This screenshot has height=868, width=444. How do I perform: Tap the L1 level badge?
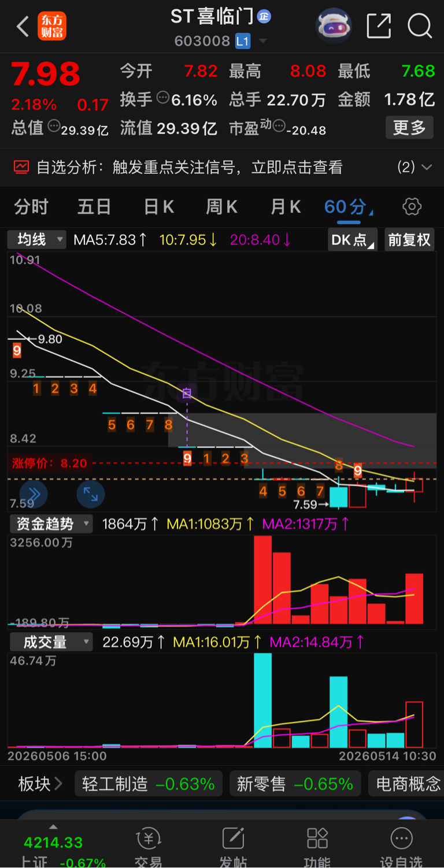(x=242, y=41)
